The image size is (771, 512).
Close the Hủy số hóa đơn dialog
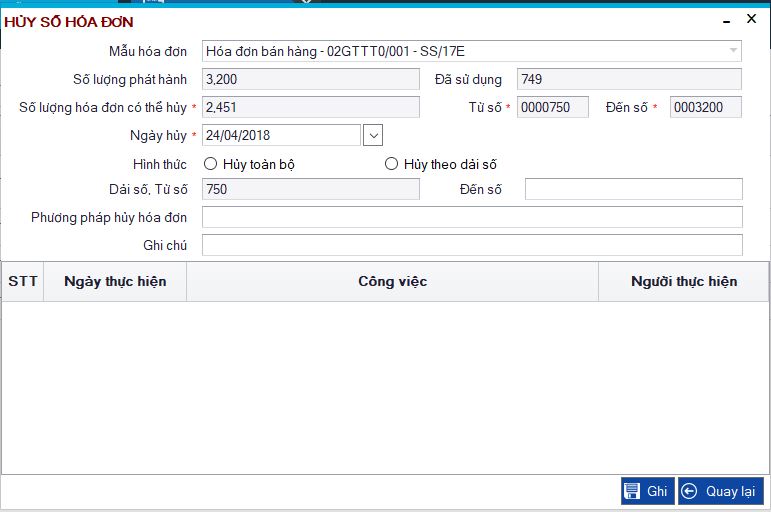pos(751,19)
